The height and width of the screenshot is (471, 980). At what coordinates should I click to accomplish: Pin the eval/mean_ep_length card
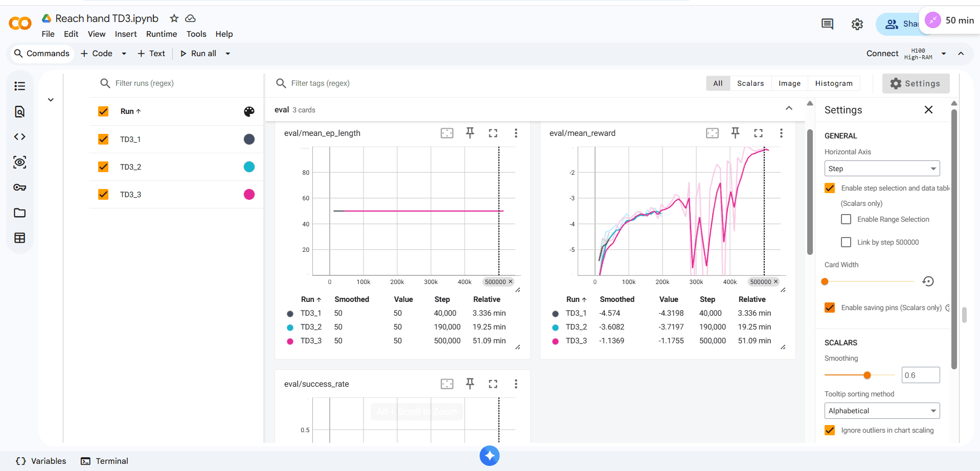470,133
